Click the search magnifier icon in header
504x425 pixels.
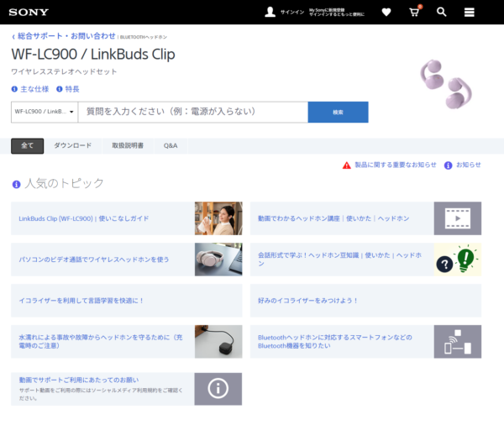pos(441,13)
